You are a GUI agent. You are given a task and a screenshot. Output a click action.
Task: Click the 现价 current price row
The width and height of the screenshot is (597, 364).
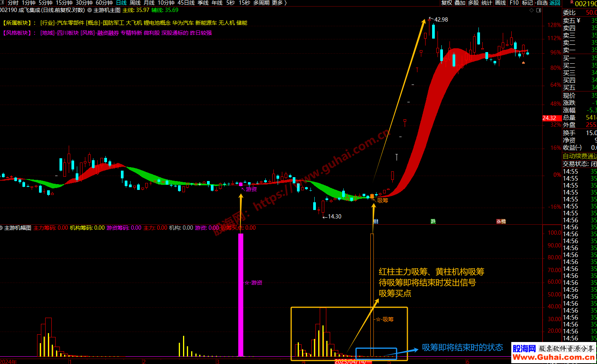point(580,96)
